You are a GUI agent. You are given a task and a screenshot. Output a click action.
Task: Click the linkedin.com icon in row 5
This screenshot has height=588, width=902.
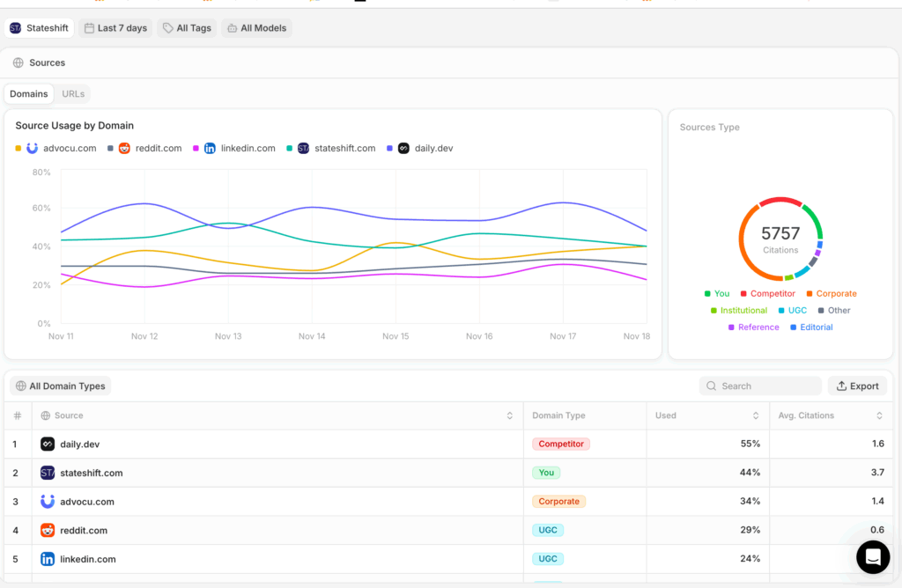pos(48,559)
